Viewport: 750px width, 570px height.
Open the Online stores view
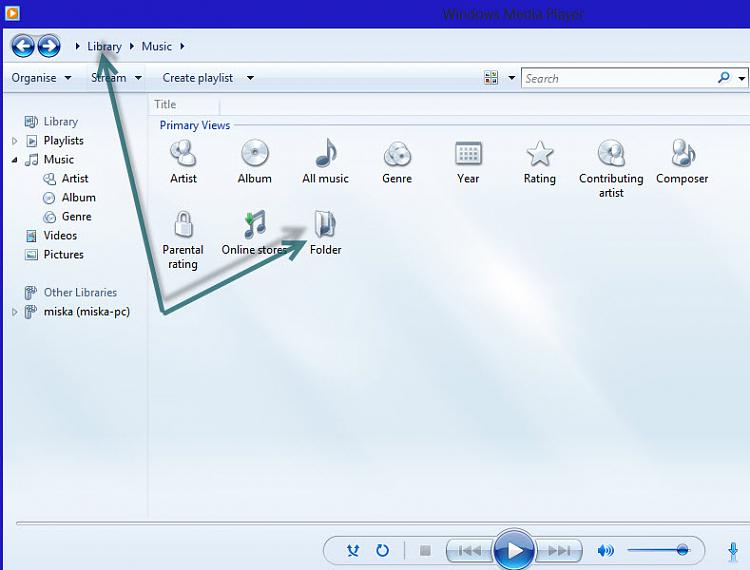[254, 233]
